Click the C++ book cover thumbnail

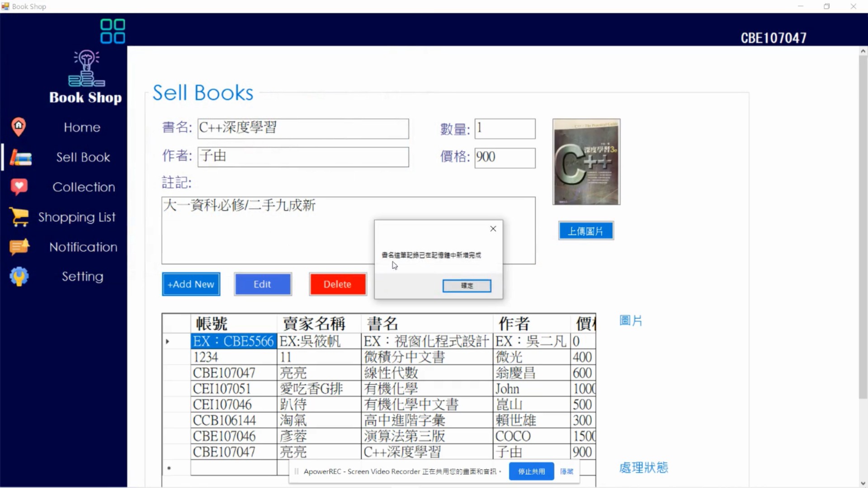pos(586,162)
